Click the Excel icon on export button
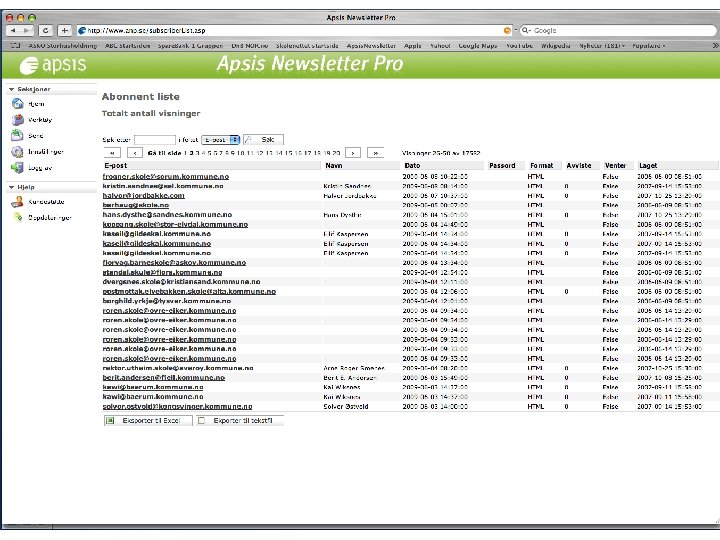The image size is (720, 540). point(110,420)
